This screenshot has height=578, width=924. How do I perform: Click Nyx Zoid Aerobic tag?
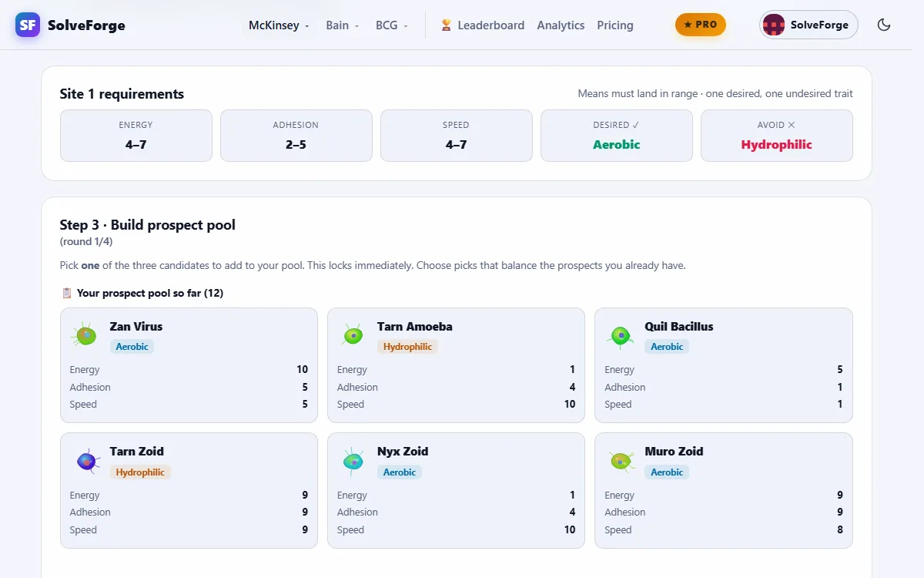(400, 472)
